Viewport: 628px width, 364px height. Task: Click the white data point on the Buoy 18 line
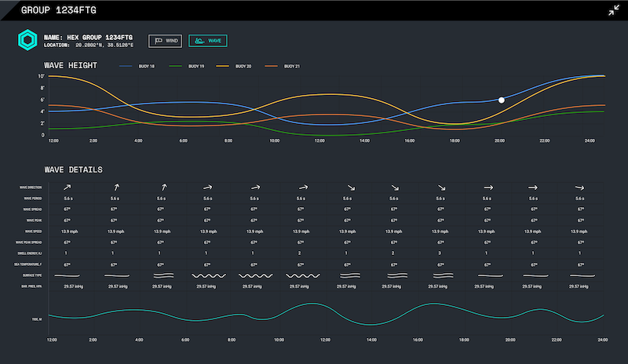coord(501,100)
